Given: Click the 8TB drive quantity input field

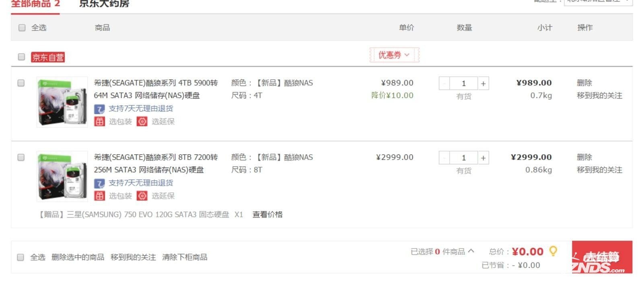Looking at the screenshot, I should [463, 158].
